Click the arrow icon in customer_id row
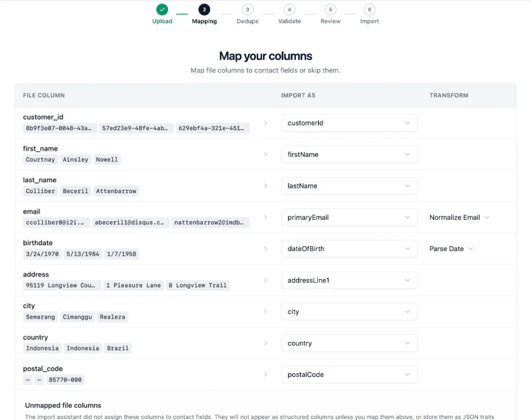This screenshot has width=531, height=420. pyautogui.click(x=265, y=123)
